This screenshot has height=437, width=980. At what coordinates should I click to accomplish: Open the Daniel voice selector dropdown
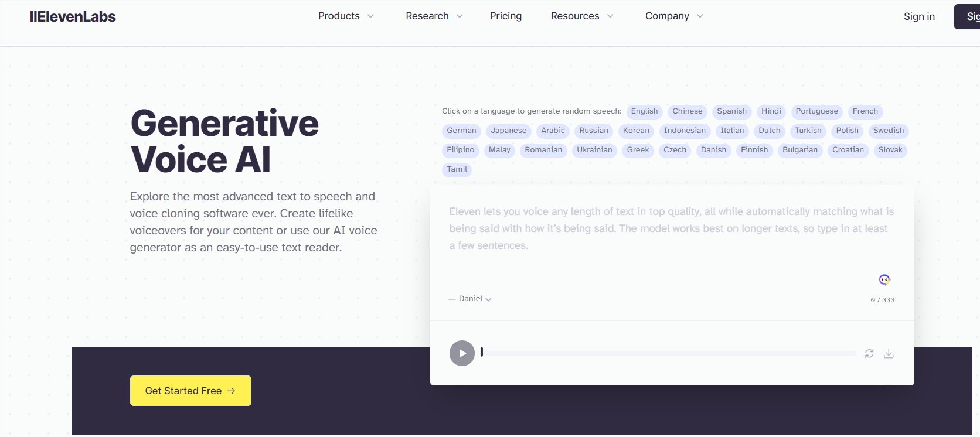click(475, 299)
